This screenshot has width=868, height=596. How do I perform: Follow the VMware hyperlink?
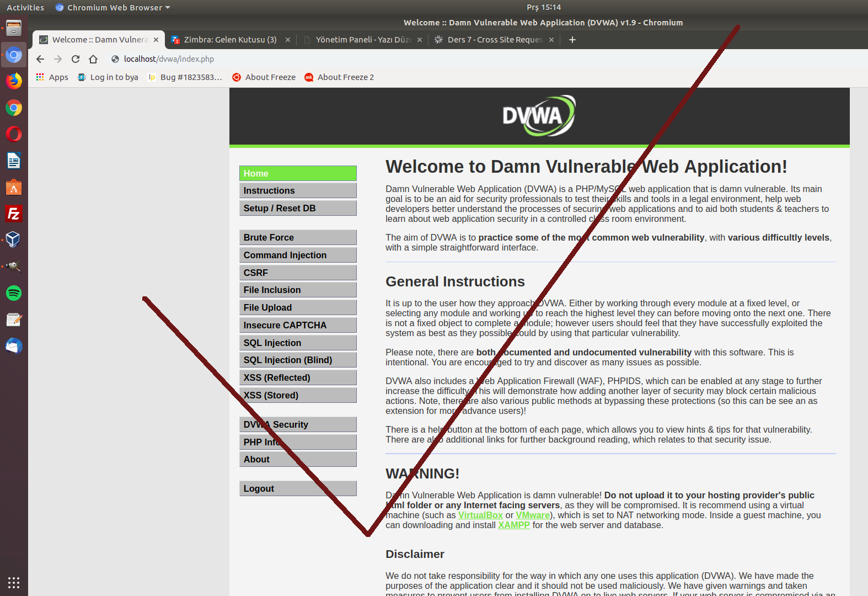pyautogui.click(x=533, y=515)
